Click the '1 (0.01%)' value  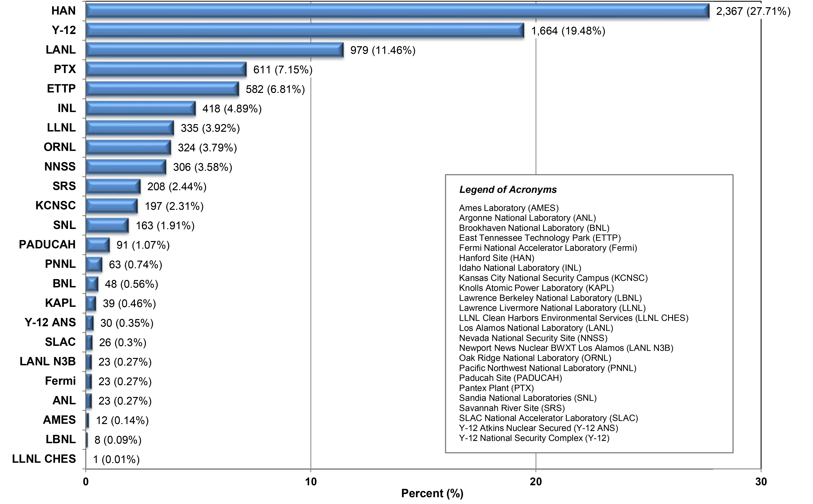(116, 460)
